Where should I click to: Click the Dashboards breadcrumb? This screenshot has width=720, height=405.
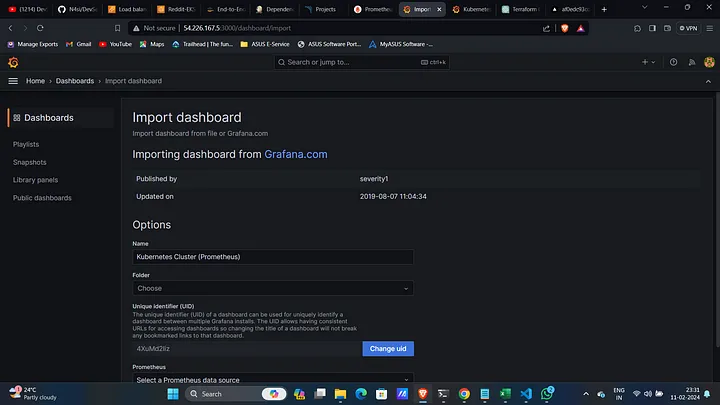click(x=75, y=81)
